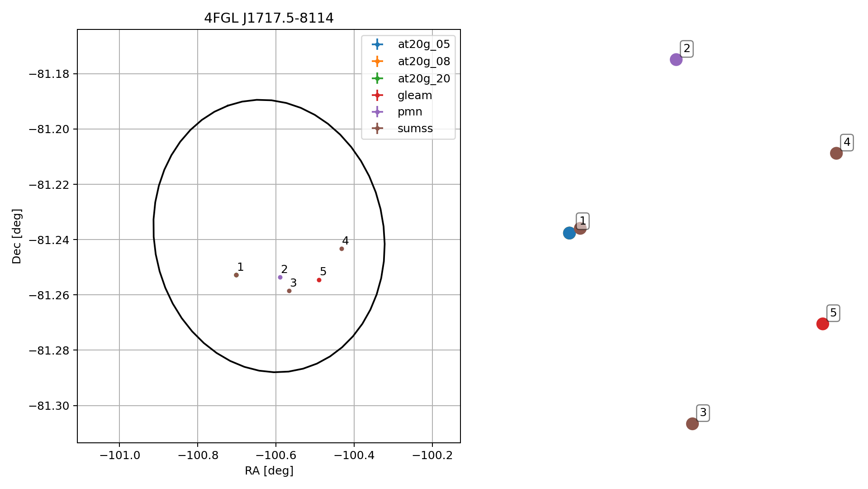Viewport: 868px width, 489px height.
Task: Click the large brown marker labeled 3
Action: [x=692, y=424]
